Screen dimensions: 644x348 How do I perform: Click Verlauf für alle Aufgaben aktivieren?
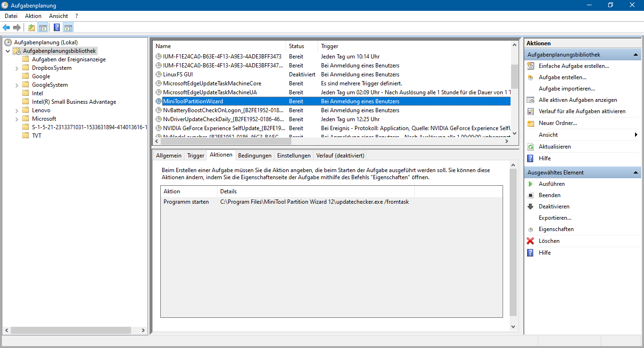[582, 111]
